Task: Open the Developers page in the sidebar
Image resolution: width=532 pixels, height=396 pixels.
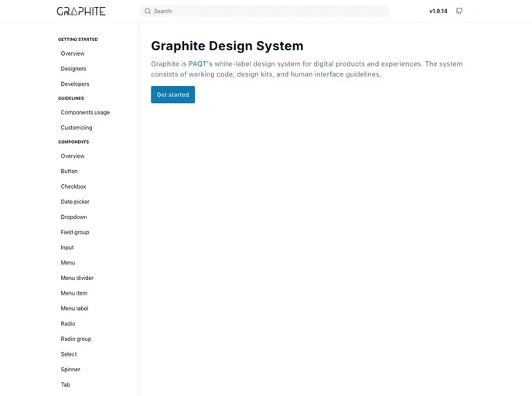Action: [75, 84]
